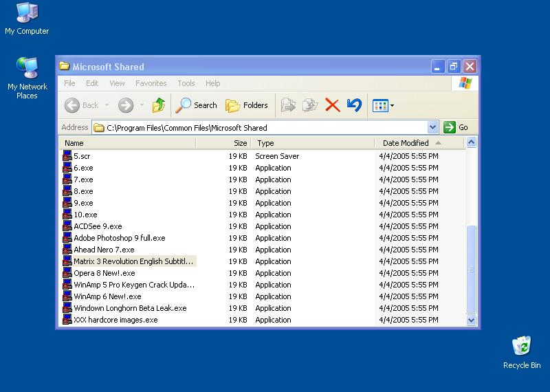Click date cell of Ahead Nero 7.exe
The width and height of the screenshot is (550, 392).
coord(408,250)
